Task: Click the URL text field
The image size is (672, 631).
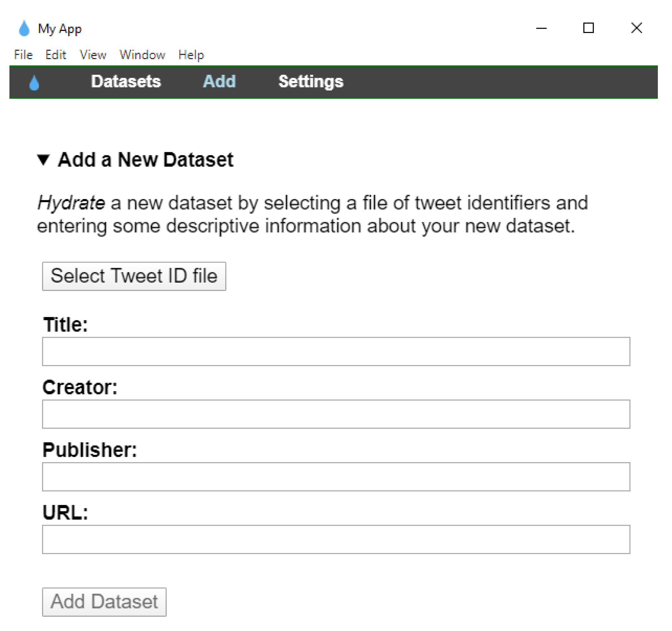Action: (336, 540)
